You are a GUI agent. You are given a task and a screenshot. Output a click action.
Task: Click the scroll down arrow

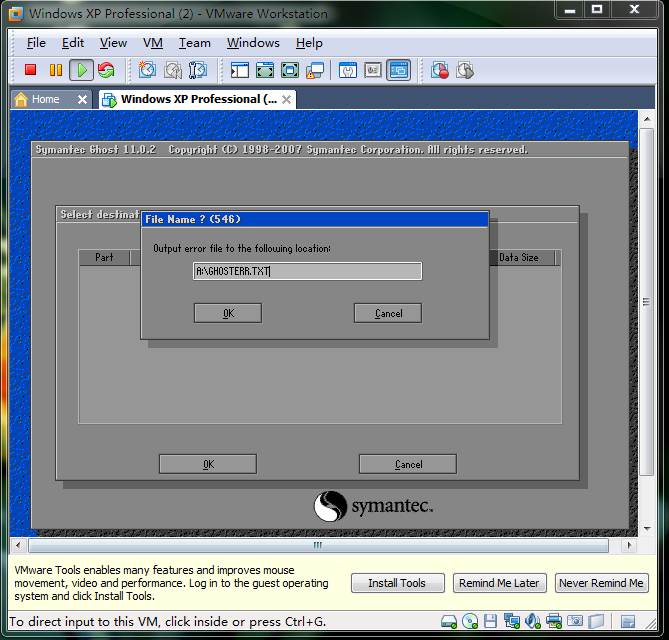click(647, 529)
